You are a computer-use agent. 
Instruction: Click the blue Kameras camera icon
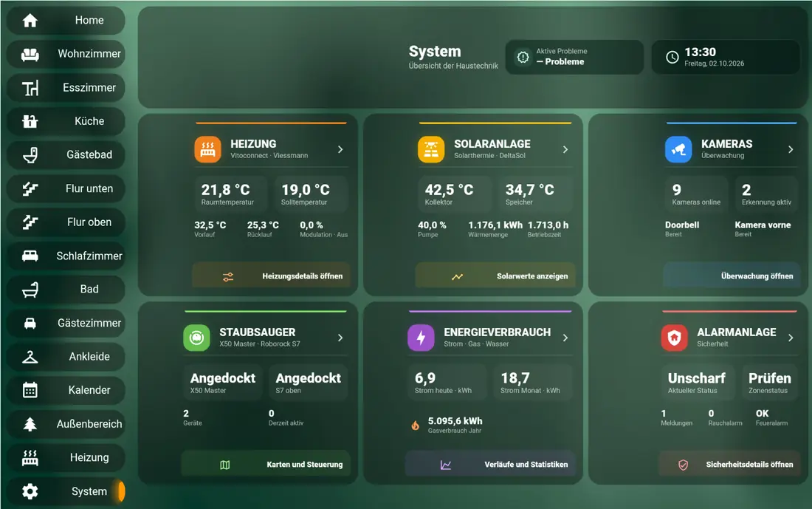pyautogui.click(x=678, y=149)
